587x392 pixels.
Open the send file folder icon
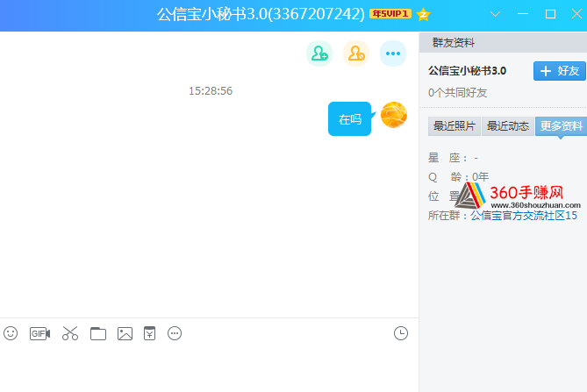[98, 333]
